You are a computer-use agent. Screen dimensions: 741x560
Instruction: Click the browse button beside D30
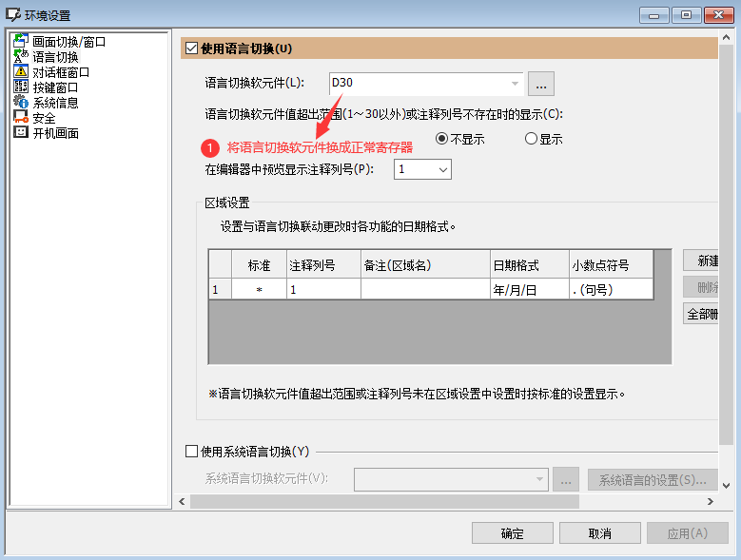541,84
